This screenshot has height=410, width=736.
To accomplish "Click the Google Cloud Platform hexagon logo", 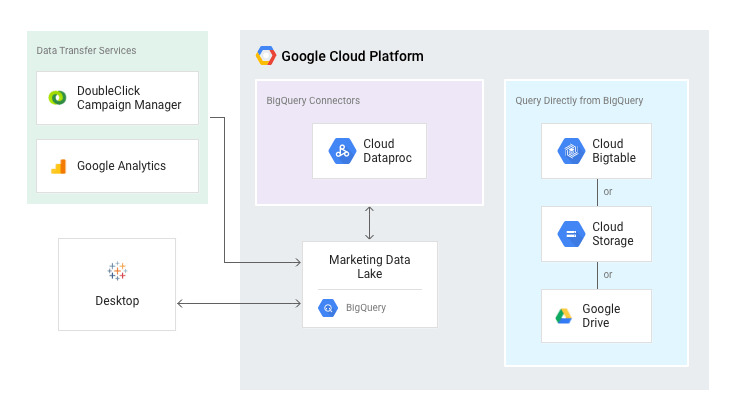I will (x=266, y=56).
